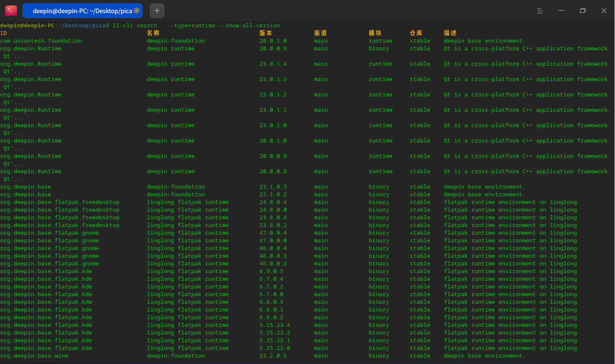Minimize the terminal window
The width and height of the screenshot is (615, 364).
coord(561,11)
